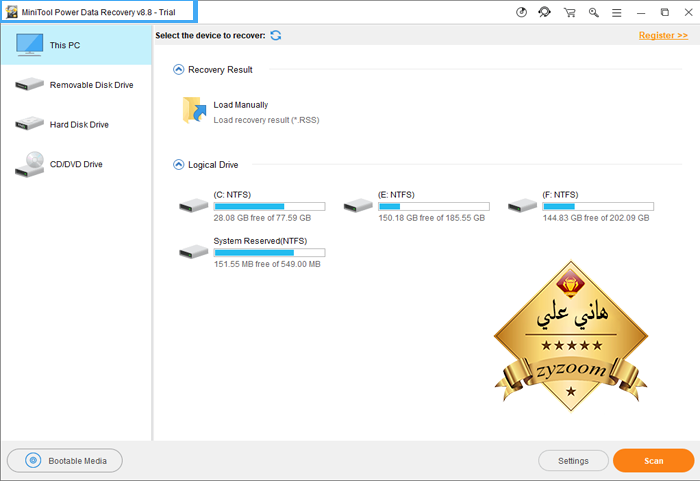The width and height of the screenshot is (700, 481).
Task: Click the bootable disc icon in title bar
Action: tap(521, 12)
